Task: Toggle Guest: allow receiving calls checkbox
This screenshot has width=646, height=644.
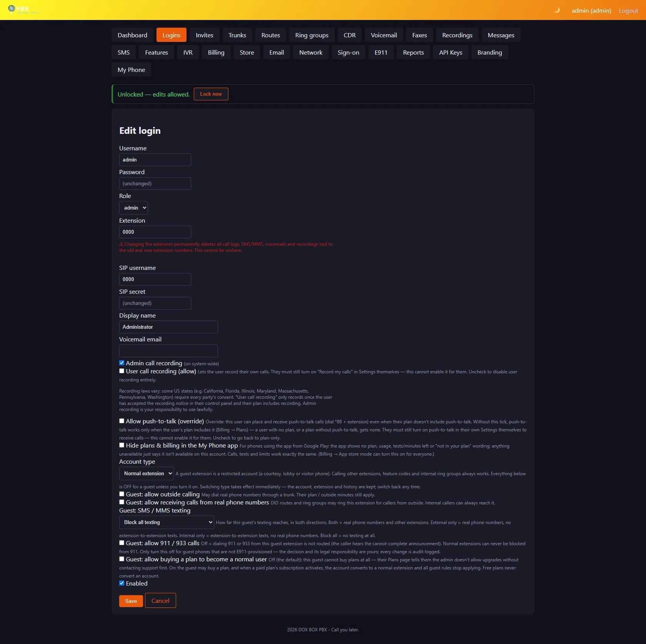Action: tap(122, 502)
